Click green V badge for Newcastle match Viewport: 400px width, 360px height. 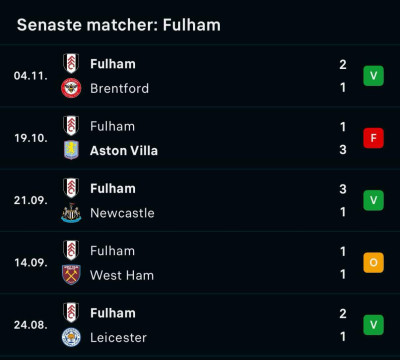[373, 200]
